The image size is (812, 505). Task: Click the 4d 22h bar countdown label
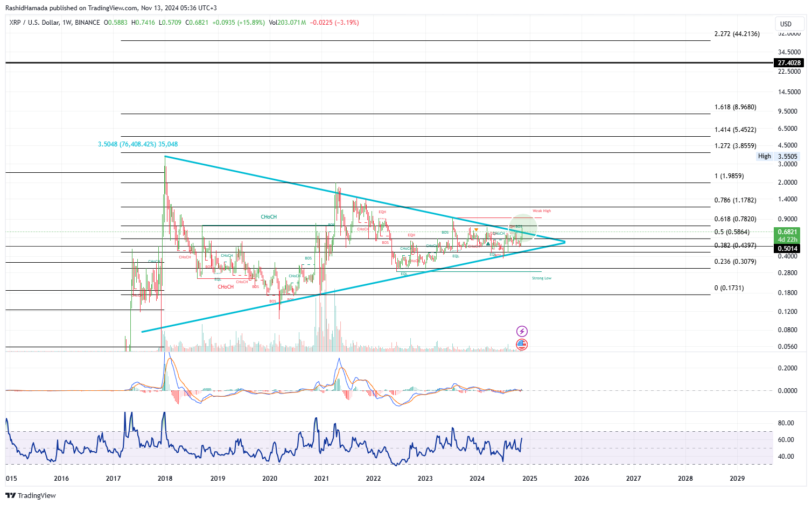(787, 240)
